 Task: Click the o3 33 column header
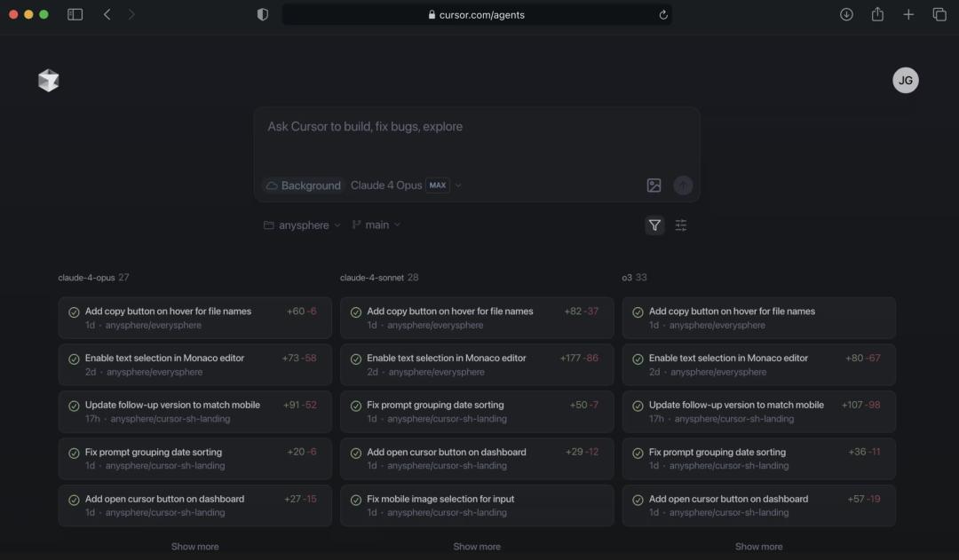click(x=634, y=278)
